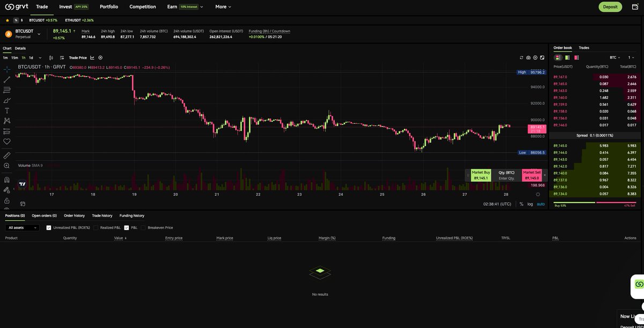644x328 pixels.
Task: Expand the Earn dropdown
Action: 185,6
